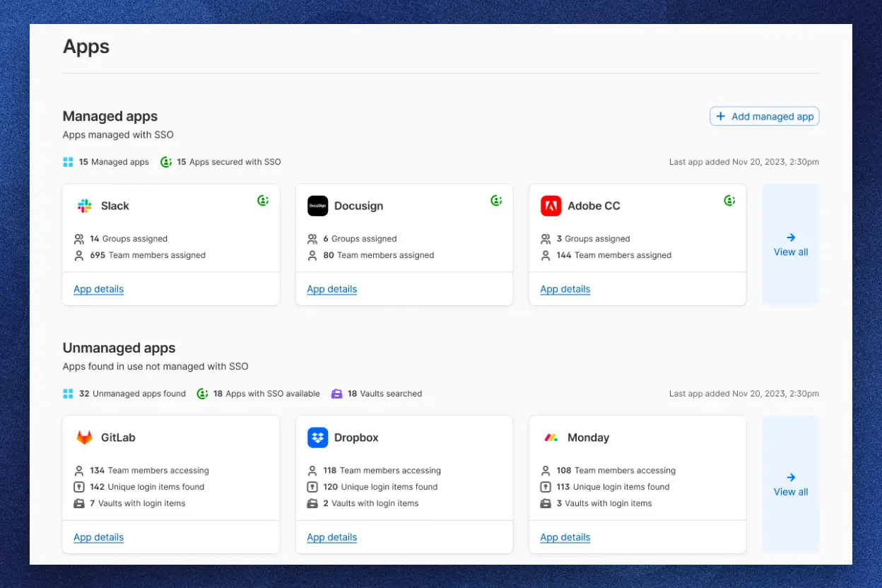
Task: Click the groups icon on the Docusign card
Action: [x=312, y=238]
